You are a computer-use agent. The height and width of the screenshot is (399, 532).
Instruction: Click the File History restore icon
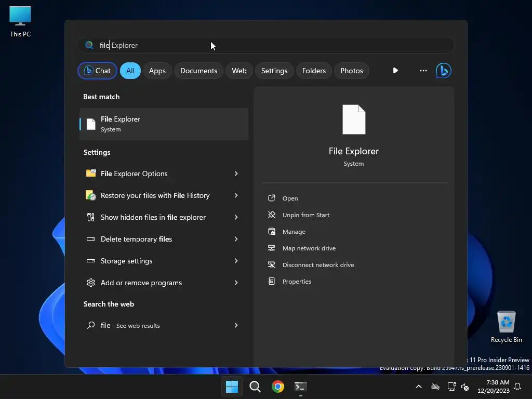pos(90,195)
